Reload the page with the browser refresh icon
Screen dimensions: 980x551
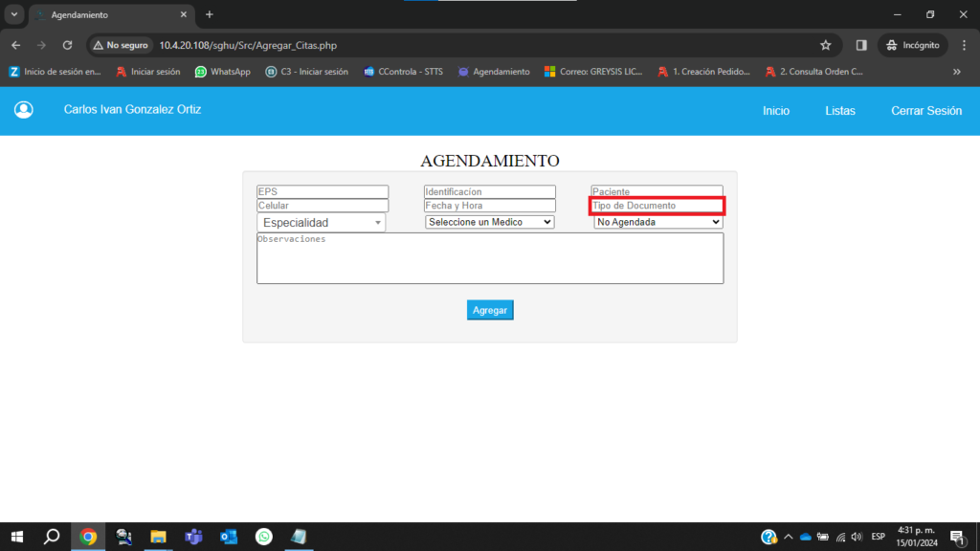click(67, 45)
